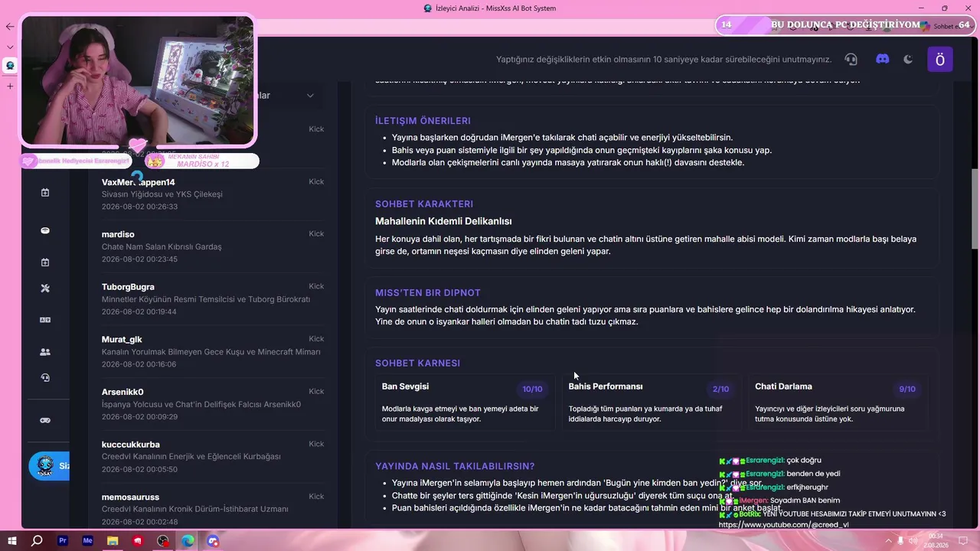Image resolution: width=980 pixels, height=551 pixels.
Task: Open the tools wrench sidebar icon
Action: (x=45, y=289)
